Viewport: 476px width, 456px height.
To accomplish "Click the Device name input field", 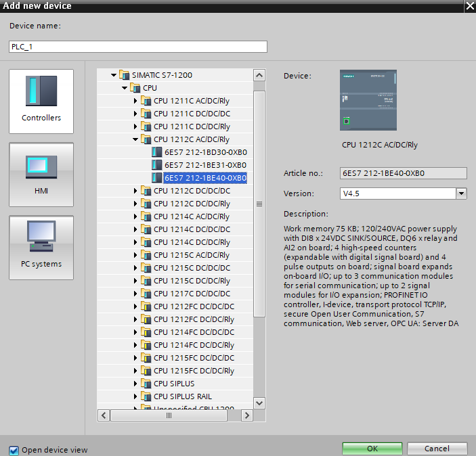I will coord(138,47).
